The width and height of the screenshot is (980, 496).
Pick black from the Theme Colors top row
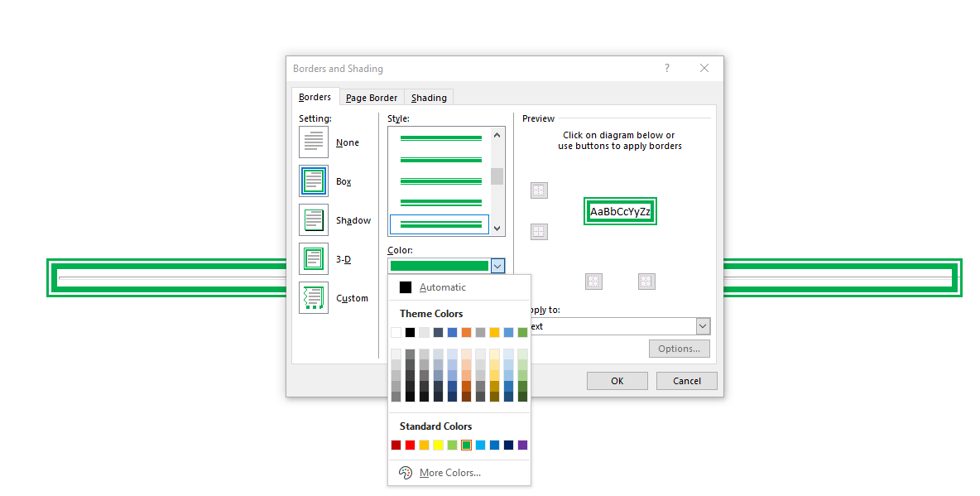tap(410, 332)
